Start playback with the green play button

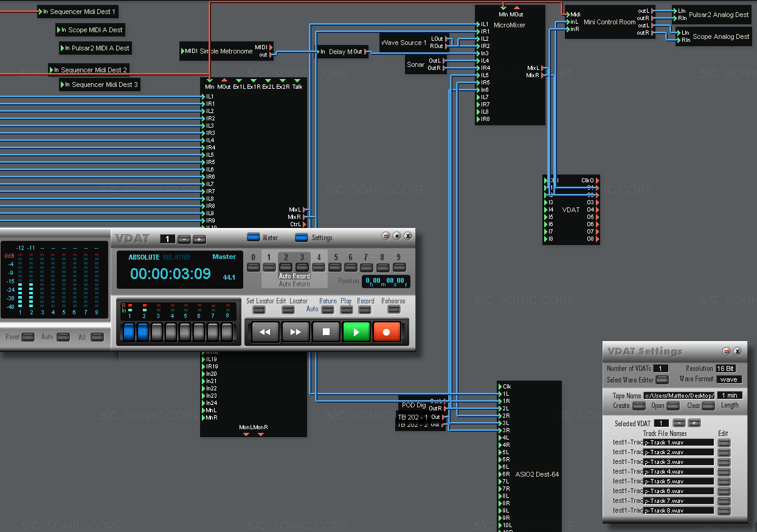356,332
